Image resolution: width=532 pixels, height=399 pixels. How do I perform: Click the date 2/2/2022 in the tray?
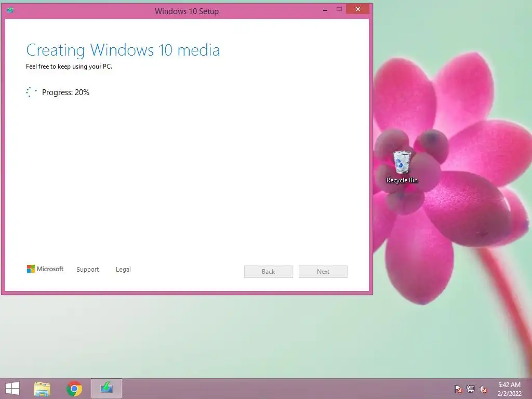click(x=510, y=394)
